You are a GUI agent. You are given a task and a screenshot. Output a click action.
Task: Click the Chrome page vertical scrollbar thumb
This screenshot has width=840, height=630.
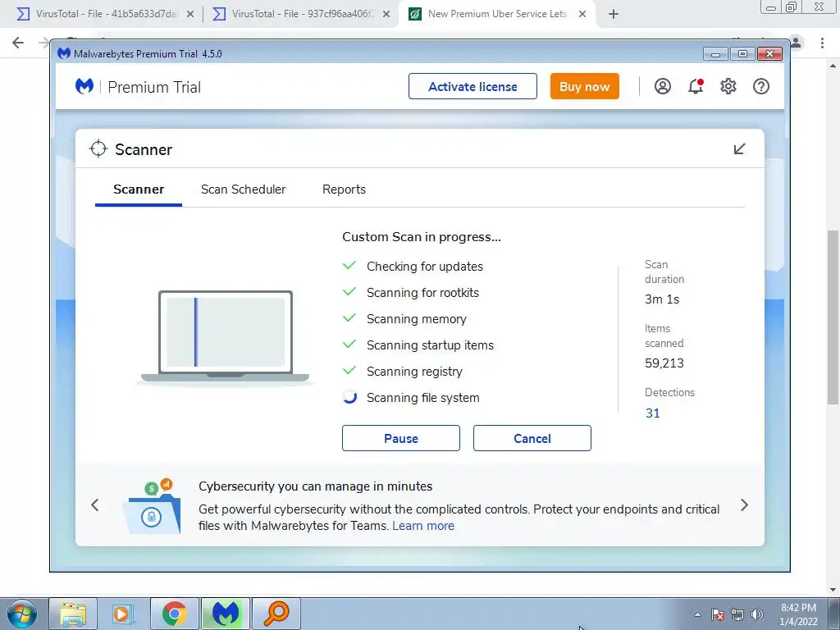tap(833, 317)
